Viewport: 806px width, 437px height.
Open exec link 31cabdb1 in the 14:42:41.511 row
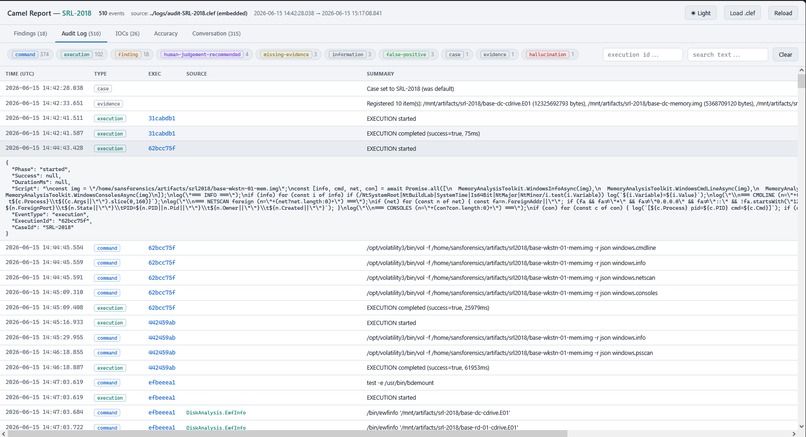click(x=162, y=118)
